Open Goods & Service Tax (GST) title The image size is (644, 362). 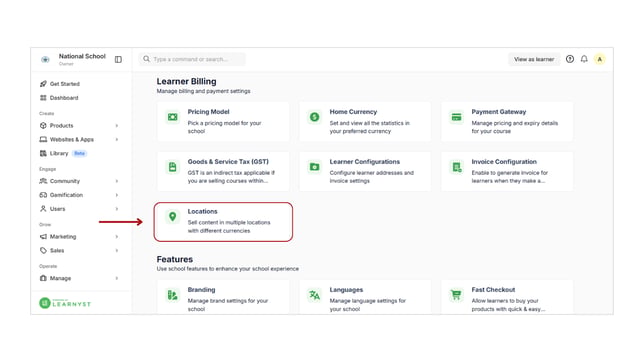point(228,161)
